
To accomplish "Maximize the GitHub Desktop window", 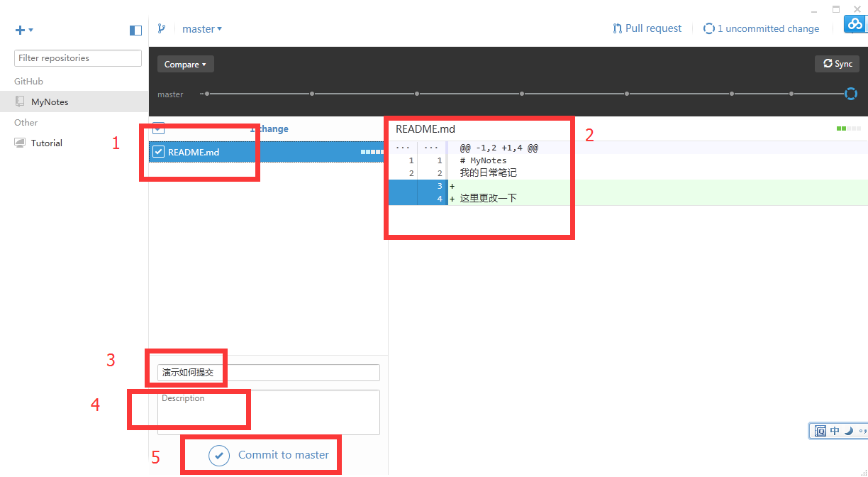I will coord(836,9).
